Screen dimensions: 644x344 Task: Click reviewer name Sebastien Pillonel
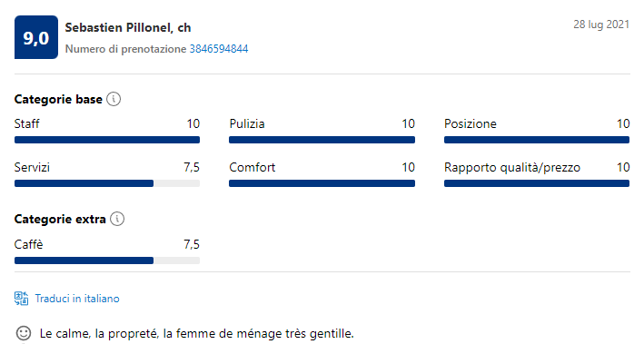tap(118, 27)
